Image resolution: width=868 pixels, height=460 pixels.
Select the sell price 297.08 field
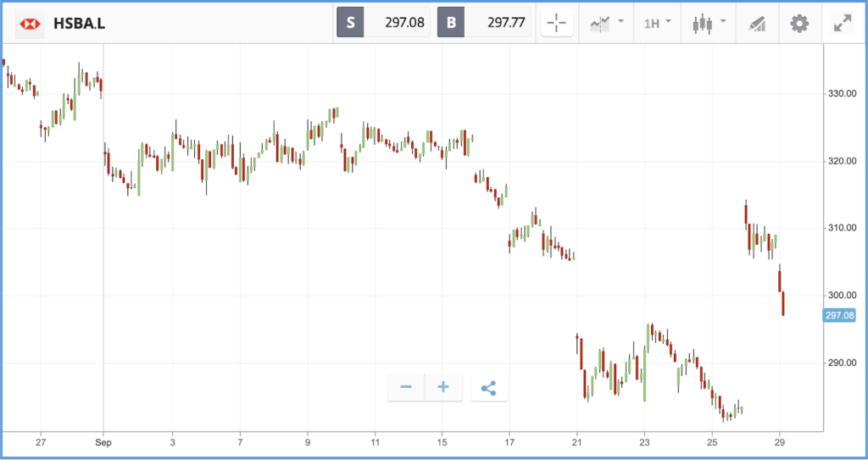pos(397,23)
